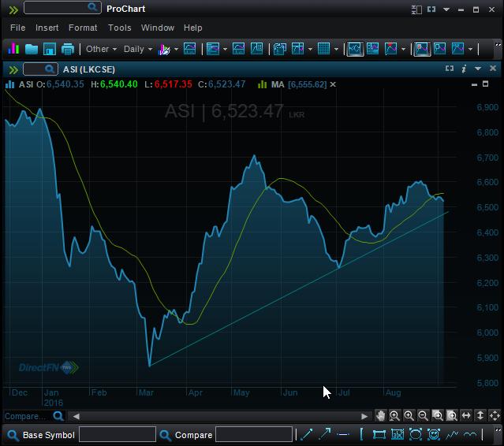Click the four-way arrow move icon

coord(495,416)
